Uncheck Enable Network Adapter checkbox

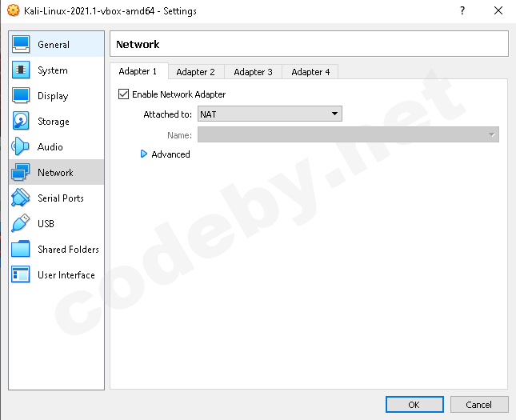(123, 94)
